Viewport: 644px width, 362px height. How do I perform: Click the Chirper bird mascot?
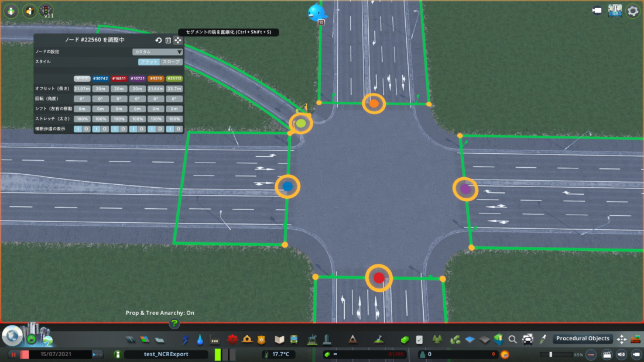pyautogui.click(x=317, y=12)
